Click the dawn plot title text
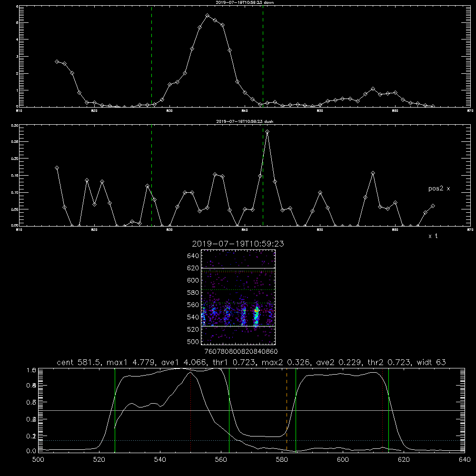This screenshot has width=476, height=476. [x=245, y=2]
